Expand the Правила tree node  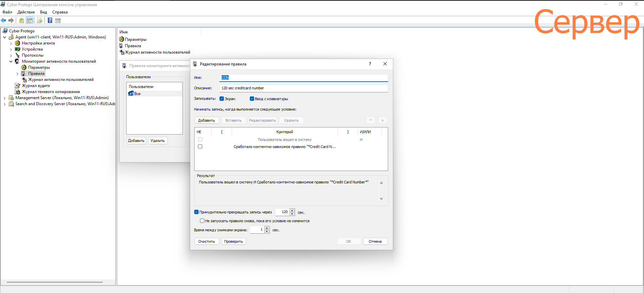[x=18, y=74]
